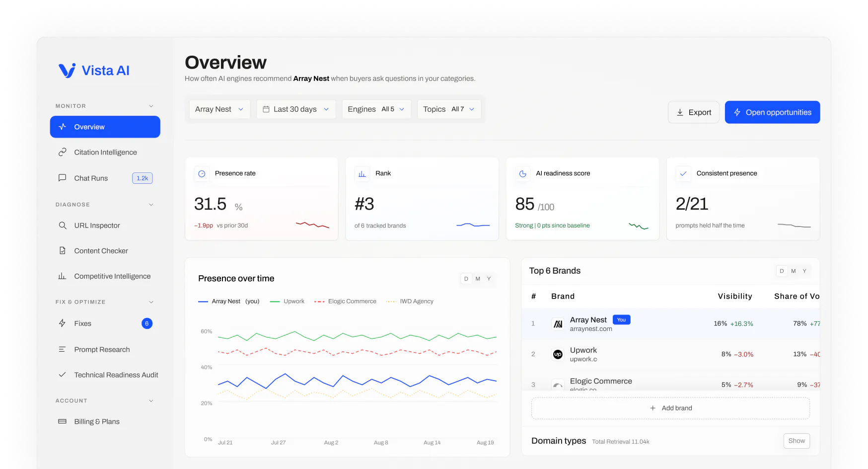Set Top 6 Brands to M range
Image resolution: width=868 pixels, height=469 pixels.
[x=794, y=271]
